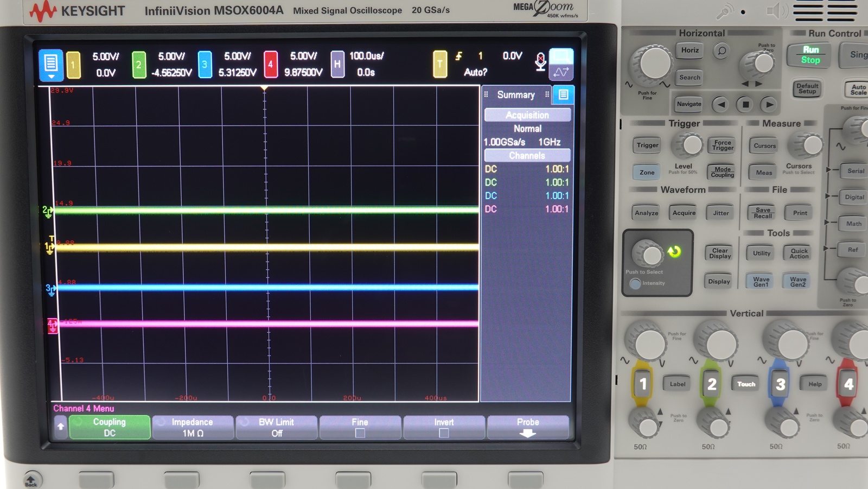Open the horizontal H timebase badge
The height and width of the screenshot is (489, 868).
(337, 65)
